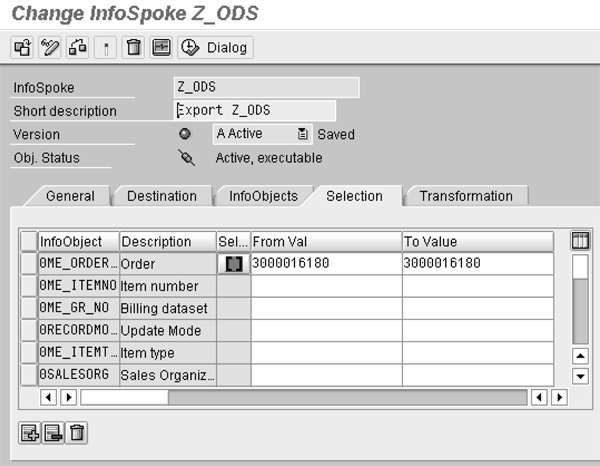Select the 0SALESORG row selector box
This screenshot has width=600, height=466.
point(29,375)
